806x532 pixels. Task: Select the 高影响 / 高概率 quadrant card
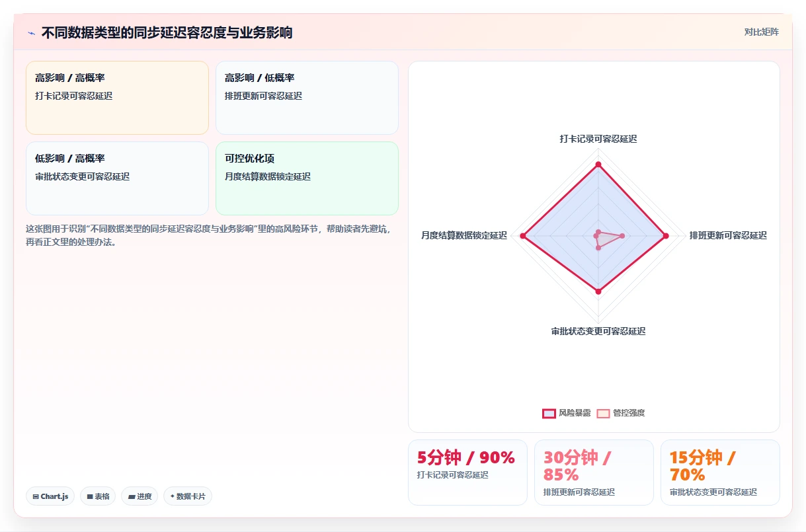(117, 98)
